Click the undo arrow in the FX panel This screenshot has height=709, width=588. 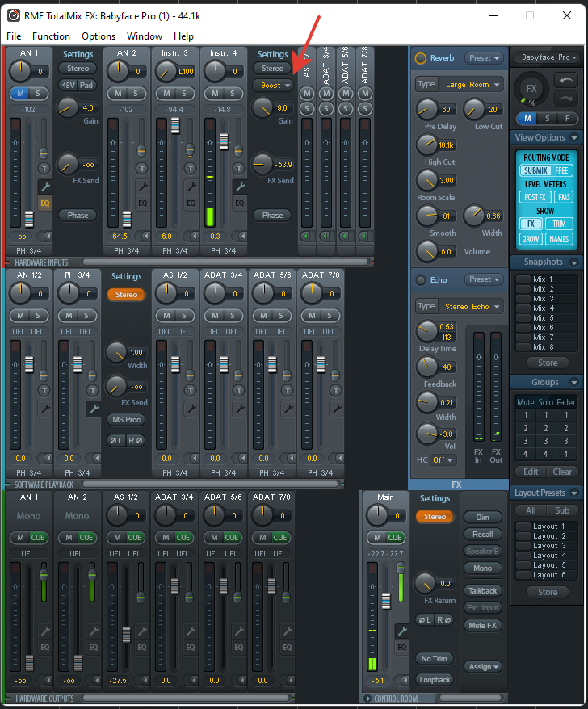pyautogui.click(x=565, y=81)
